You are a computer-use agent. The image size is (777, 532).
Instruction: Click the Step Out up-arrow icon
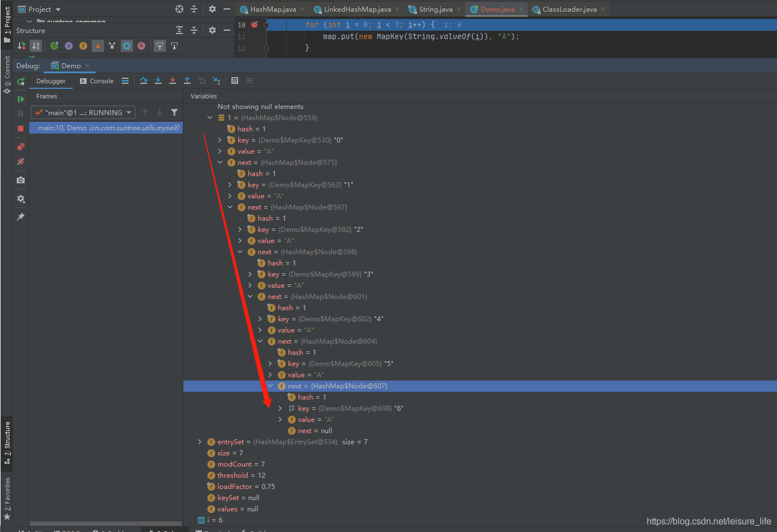pyautogui.click(x=187, y=80)
